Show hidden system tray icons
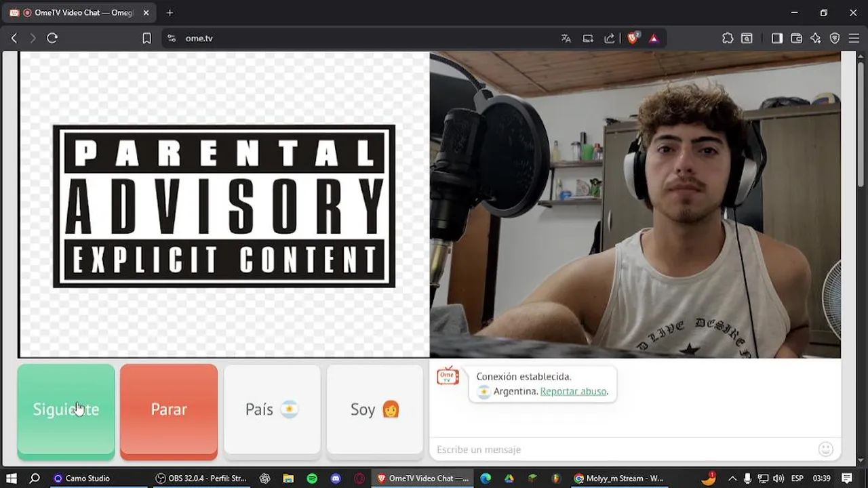 click(732, 479)
